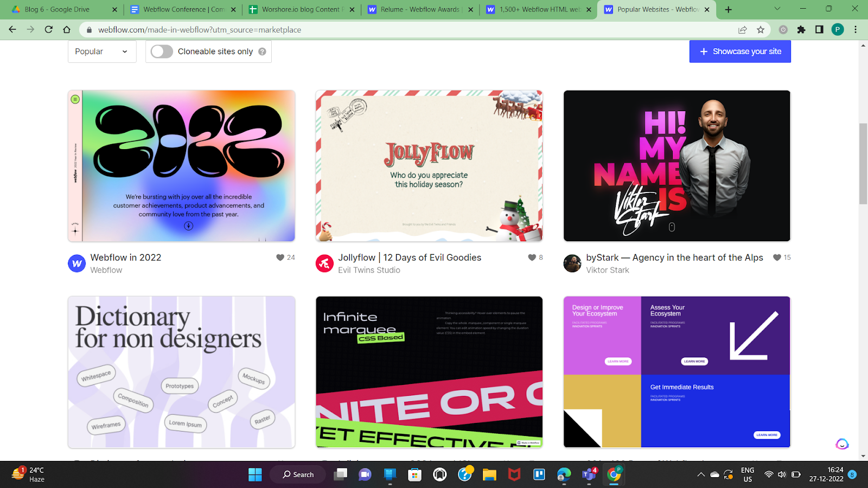Open the site information icon in address bar
This screenshot has height=488, width=868.
(x=88, y=30)
